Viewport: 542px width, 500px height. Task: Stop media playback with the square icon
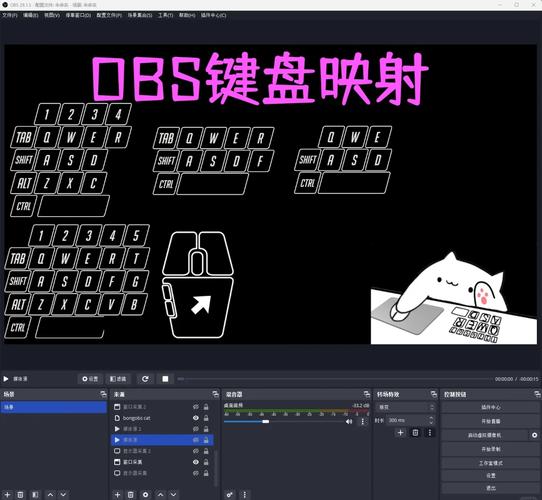click(165, 379)
